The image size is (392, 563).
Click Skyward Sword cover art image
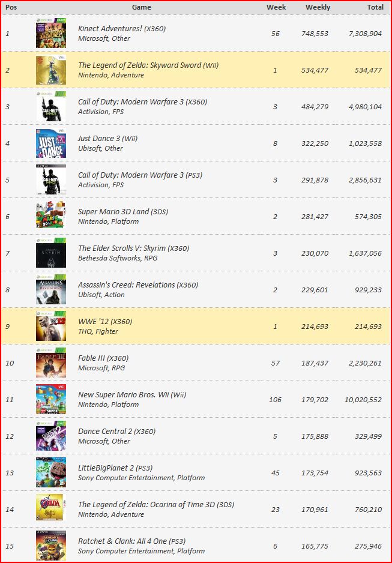tap(51, 70)
